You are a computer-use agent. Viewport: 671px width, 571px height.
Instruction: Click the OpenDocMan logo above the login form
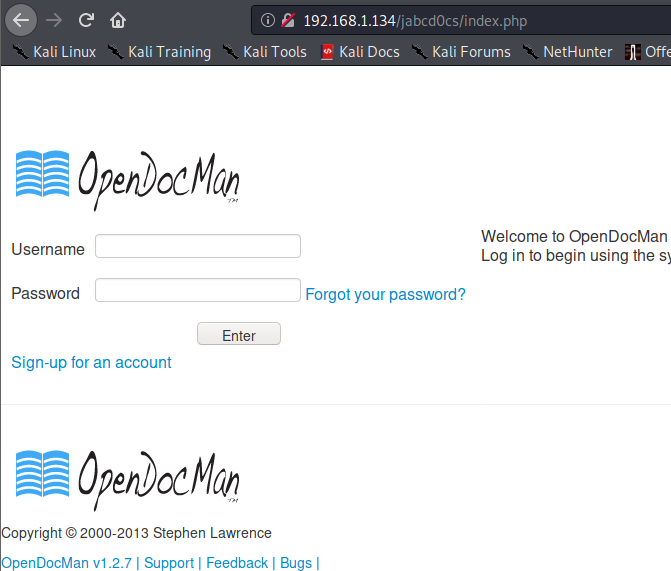(128, 180)
